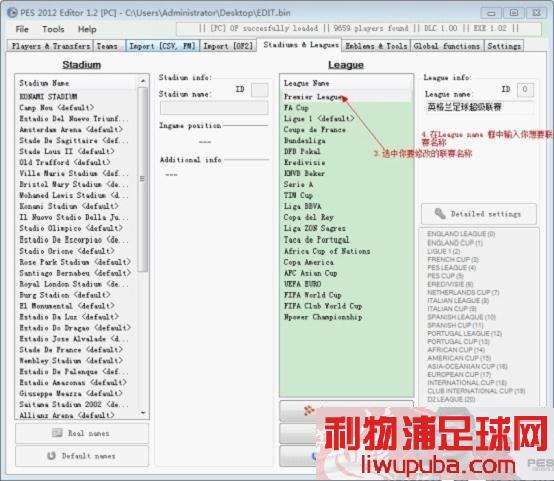Screen dimensions: 554x481
Task: Select FIFA World Cup league entry
Action: coord(346,295)
